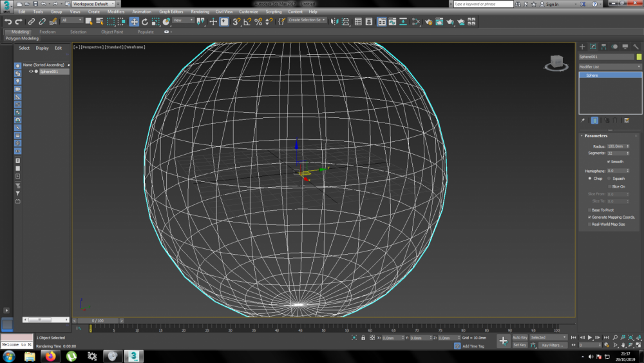Switch to the Freeform ribbon tab

click(x=48, y=32)
